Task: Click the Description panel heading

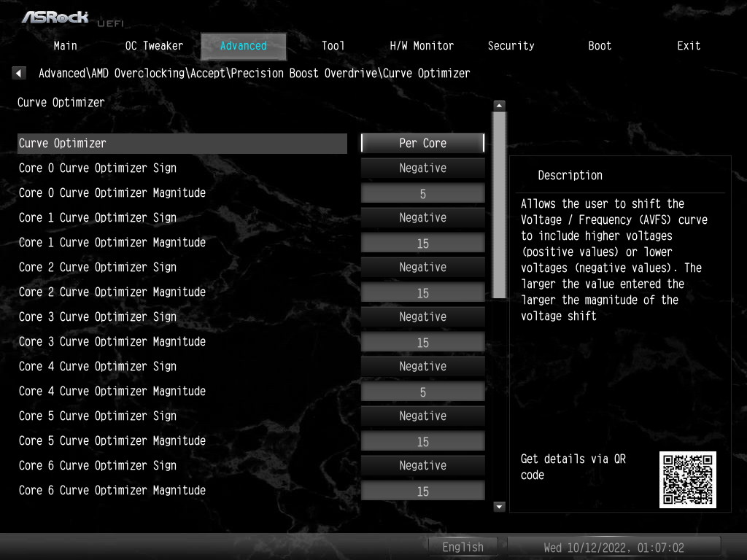Action: point(570,175)
